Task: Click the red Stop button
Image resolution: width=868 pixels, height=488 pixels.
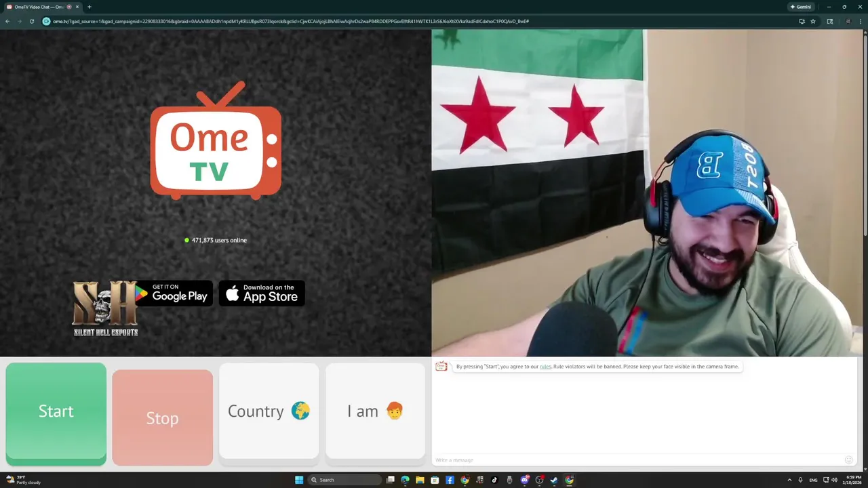Action: pos(162,418)
